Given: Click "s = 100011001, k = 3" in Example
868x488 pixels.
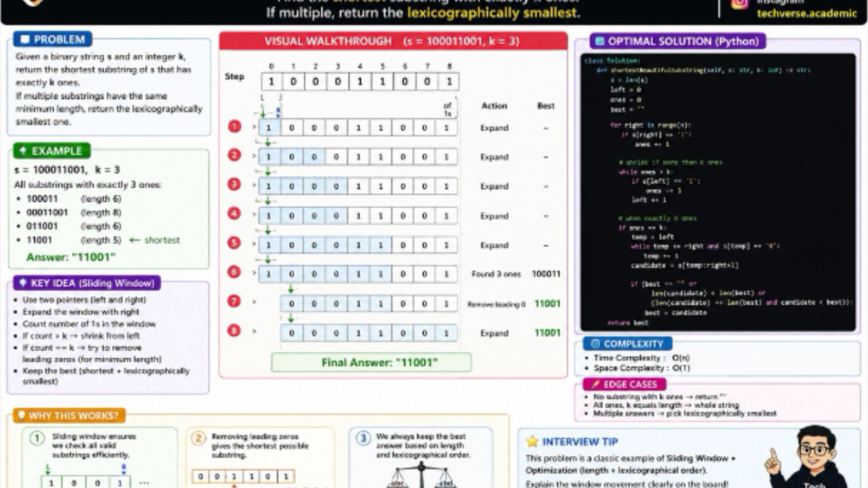Looking at the screenshot, I should [68, 170].
